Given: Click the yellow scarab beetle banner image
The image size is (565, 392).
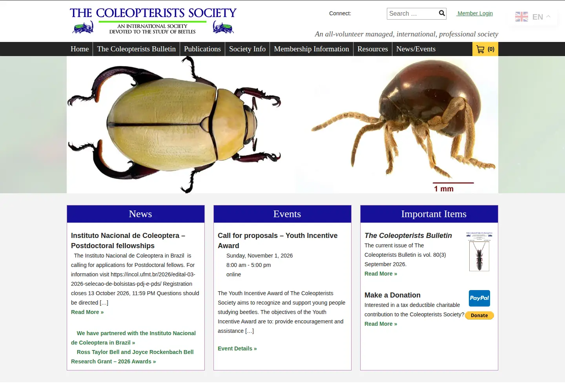Looking at the screenshot, I should 175,125.
